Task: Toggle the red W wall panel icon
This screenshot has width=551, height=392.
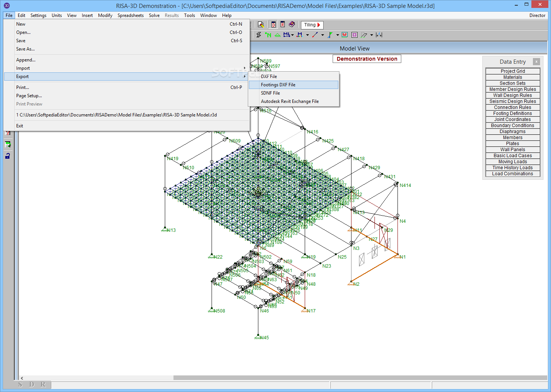Action: (345, 35)
